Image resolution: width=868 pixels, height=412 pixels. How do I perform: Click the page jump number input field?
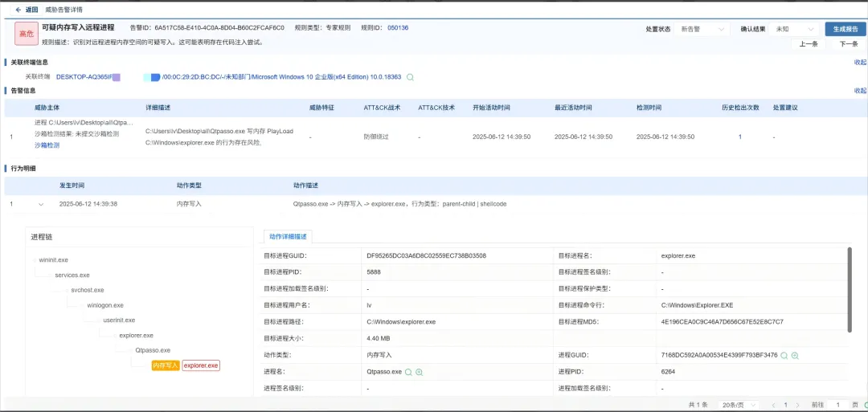tap(837, 405)
